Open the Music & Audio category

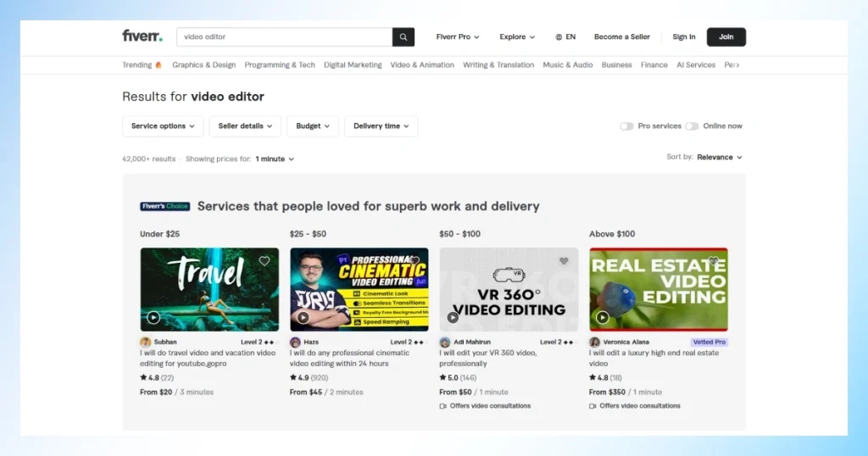click(x=567, y=64)
